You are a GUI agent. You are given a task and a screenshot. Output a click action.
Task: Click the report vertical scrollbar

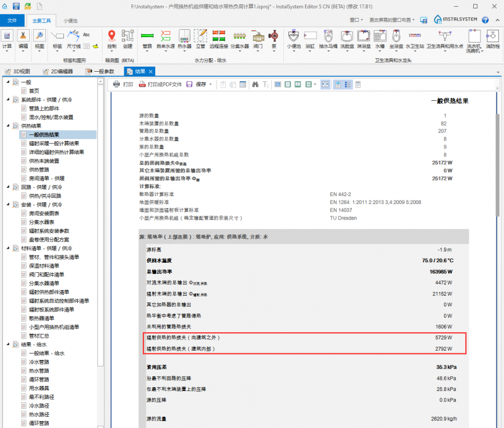point(497,146)
